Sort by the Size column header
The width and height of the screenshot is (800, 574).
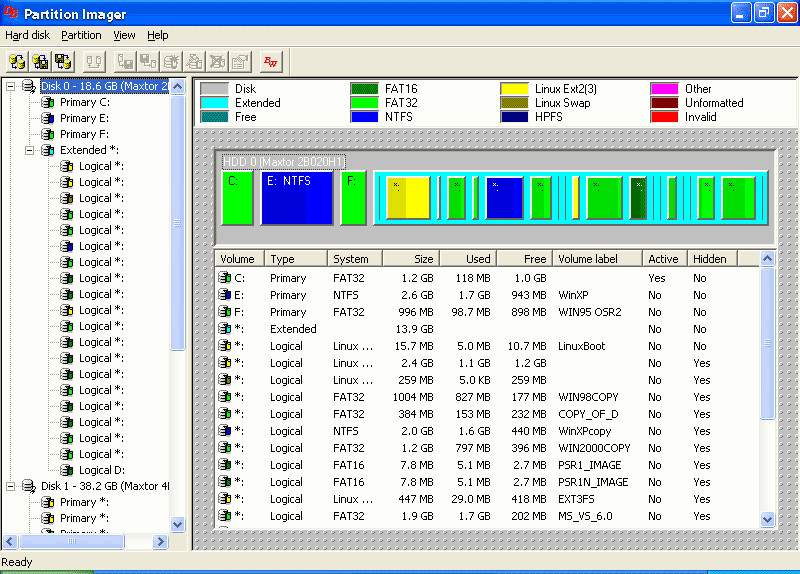tap(411, 259)
